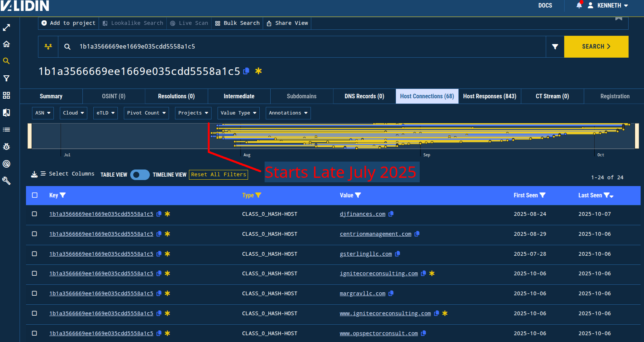Copy the djfinances.com value
Viewport: 644px width, 342px height.
(x=391, y=214)
